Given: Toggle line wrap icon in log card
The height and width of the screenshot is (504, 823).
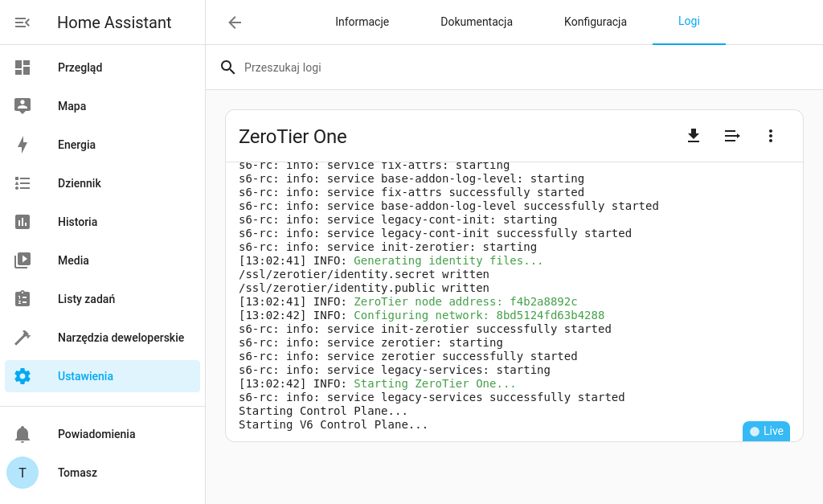Looking at the screenshot, I should pyautogui.click(x=732, y=136).
